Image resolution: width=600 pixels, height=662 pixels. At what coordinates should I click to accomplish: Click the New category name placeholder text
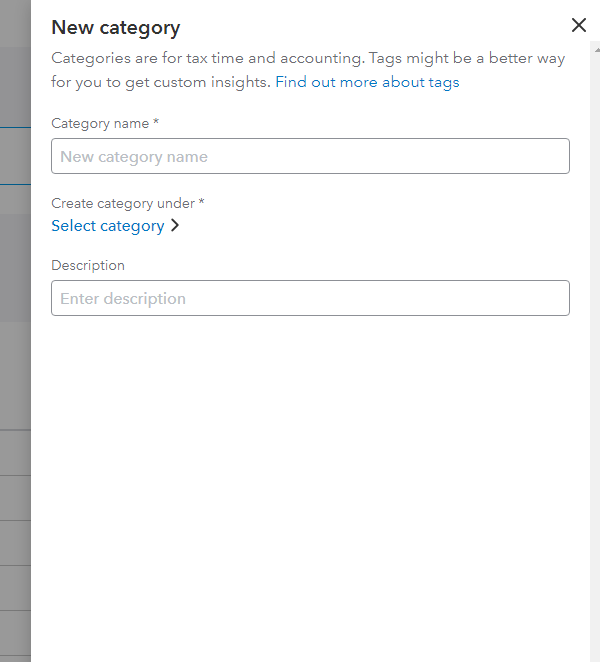point(134,157)
